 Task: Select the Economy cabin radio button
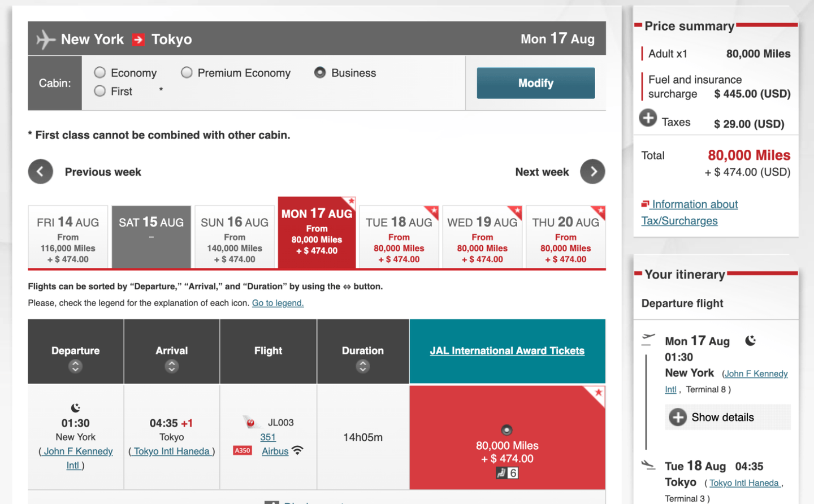coord(100,72)
